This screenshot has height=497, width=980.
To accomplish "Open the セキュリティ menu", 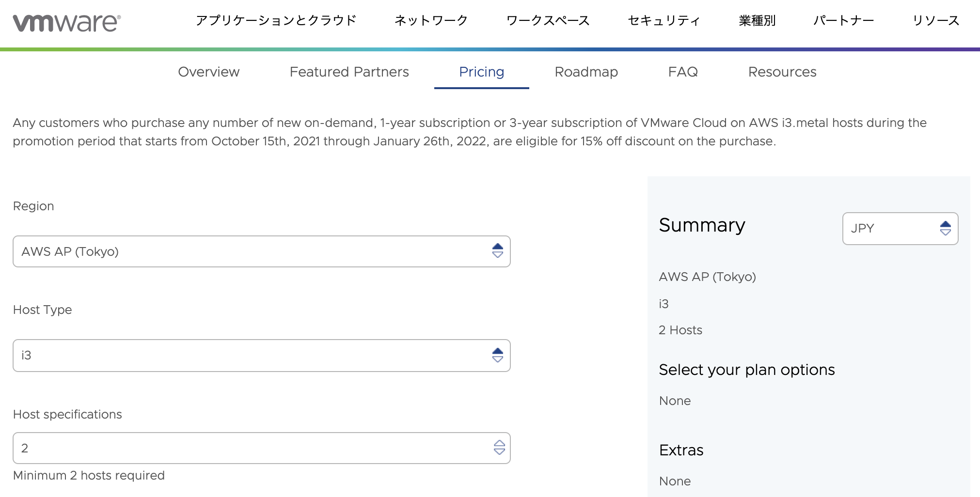I will click(x=664, y=20).
